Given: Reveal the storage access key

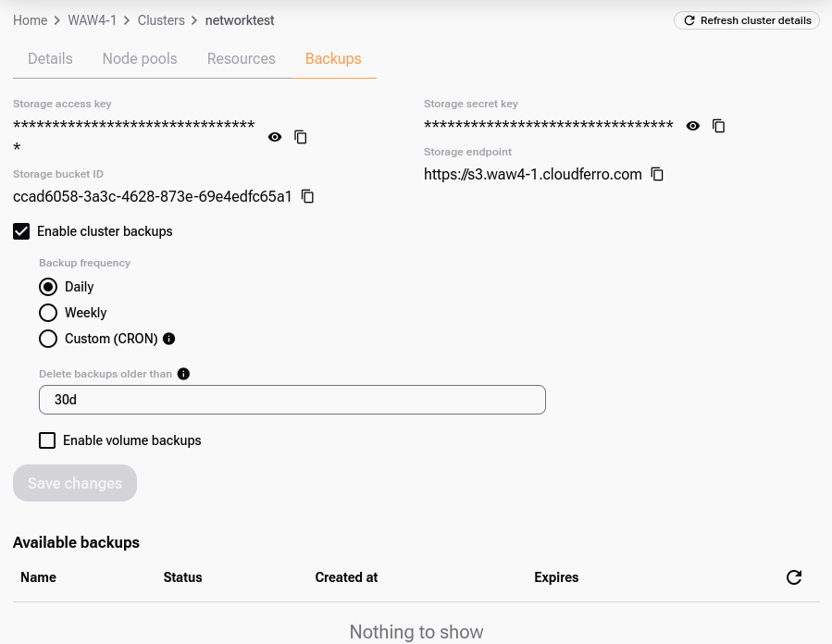Looking at the screenshot, I should pyautogui.click(x=275, y=137).
